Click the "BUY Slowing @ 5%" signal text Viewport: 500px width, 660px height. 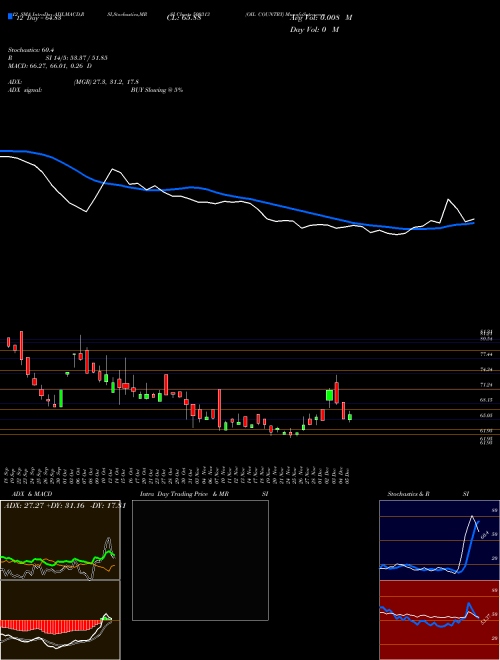tap(157, 90)
